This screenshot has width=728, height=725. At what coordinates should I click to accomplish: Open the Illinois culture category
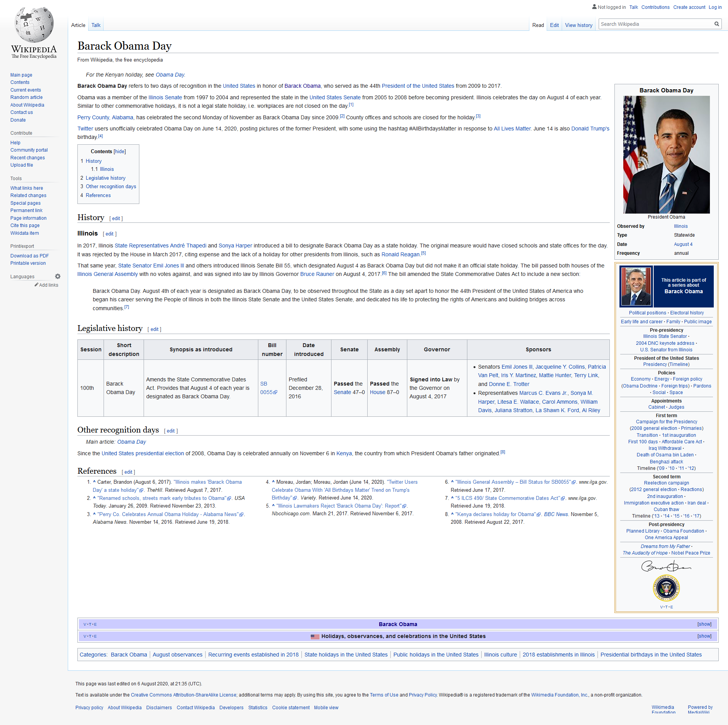pyautogui.click(x=500, y=655)
